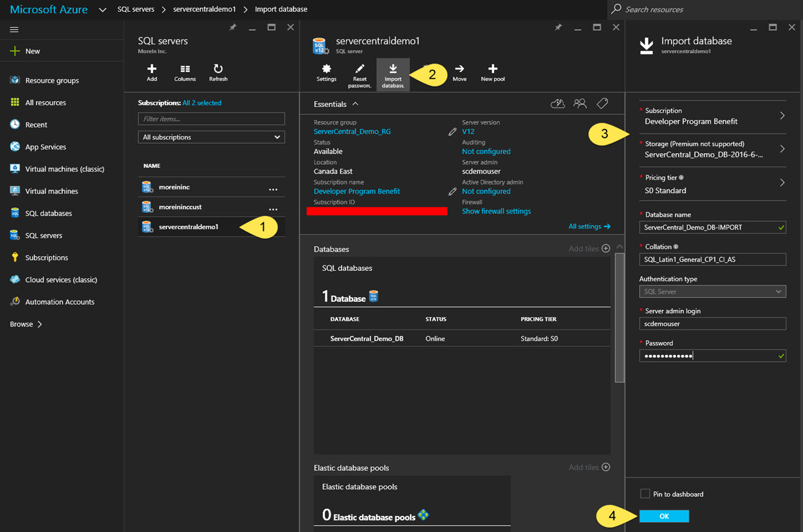Open the hamburger menu in the sidebar
The image size is (803, 532).
[x=14, y=30]
